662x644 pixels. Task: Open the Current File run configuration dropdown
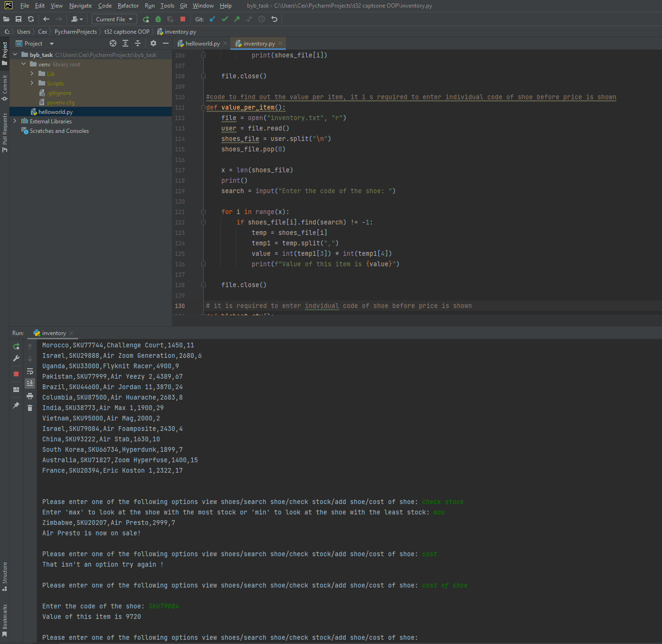coord(114,19)
